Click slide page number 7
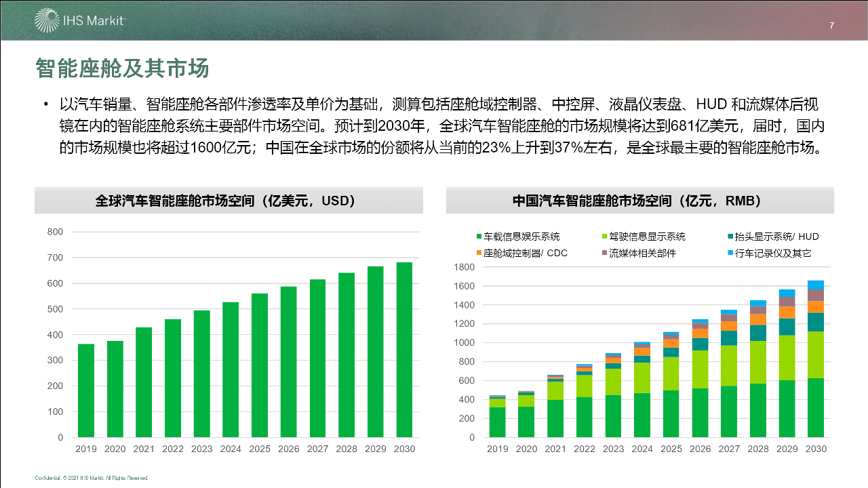Screen dimensions: 868x488 831,26
